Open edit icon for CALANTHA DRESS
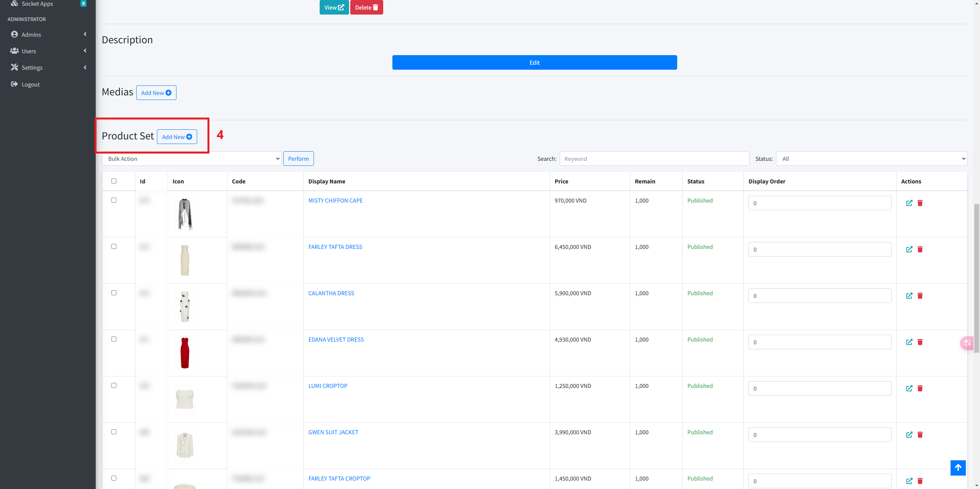This screenshot has height=489, width=980. (x=909, y=296)
